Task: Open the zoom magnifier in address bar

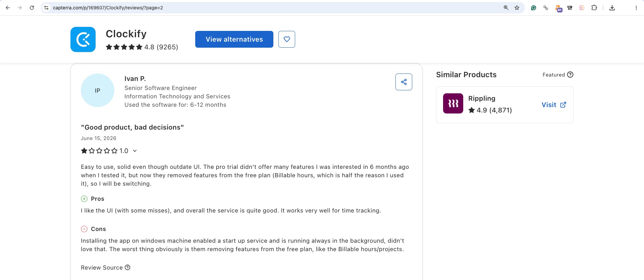Action: click(506, 8)
